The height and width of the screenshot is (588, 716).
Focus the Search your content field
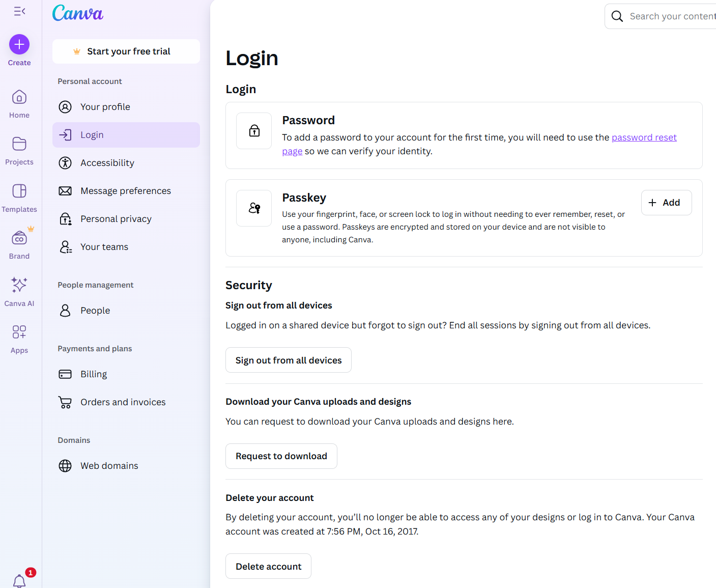tap(661, 16)
